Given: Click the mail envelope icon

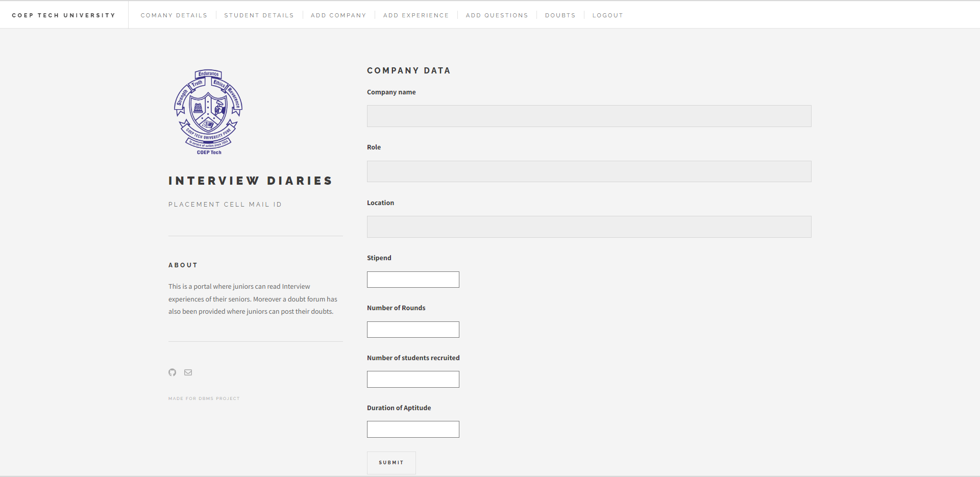Looking at the screenshot, I should click(188, 372).
